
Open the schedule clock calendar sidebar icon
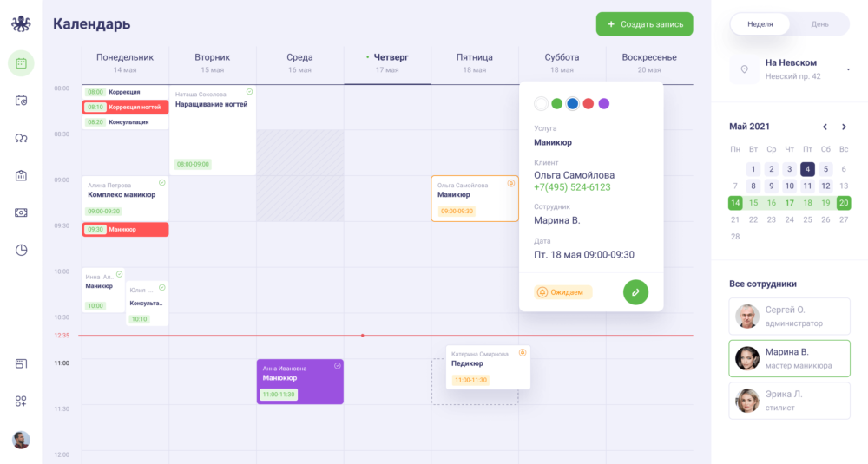pos(21,101)
